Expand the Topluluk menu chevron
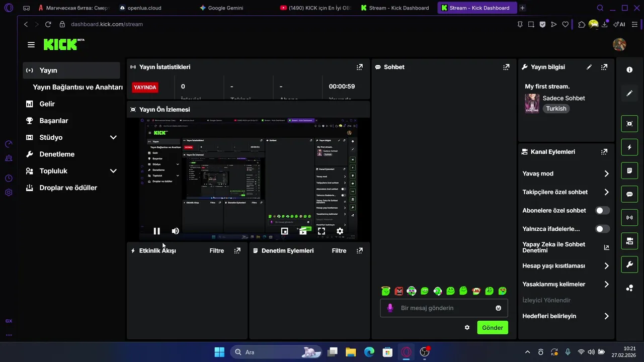This screenshot has width=644, height=362. point(113,171)
